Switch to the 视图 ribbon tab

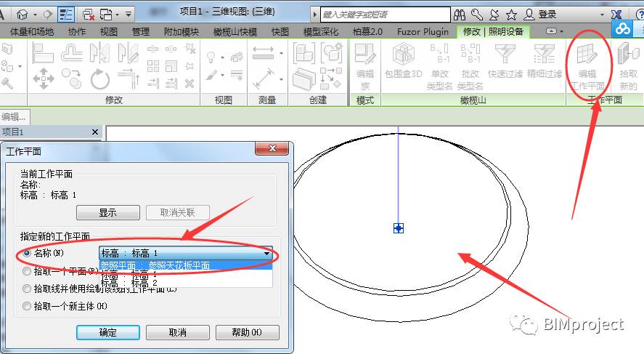[109, 32]
